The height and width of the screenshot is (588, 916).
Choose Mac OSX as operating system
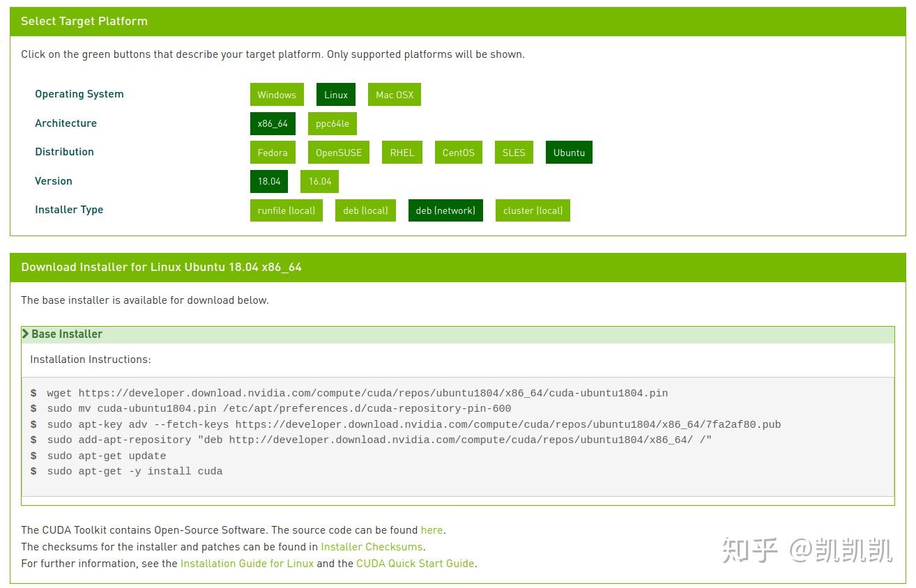[395, 95]
